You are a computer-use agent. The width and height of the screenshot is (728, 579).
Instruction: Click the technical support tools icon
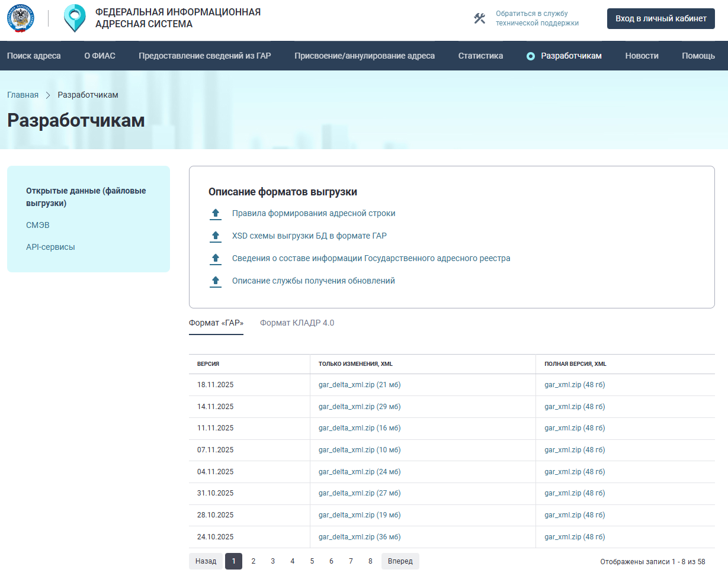pos(479,18)
